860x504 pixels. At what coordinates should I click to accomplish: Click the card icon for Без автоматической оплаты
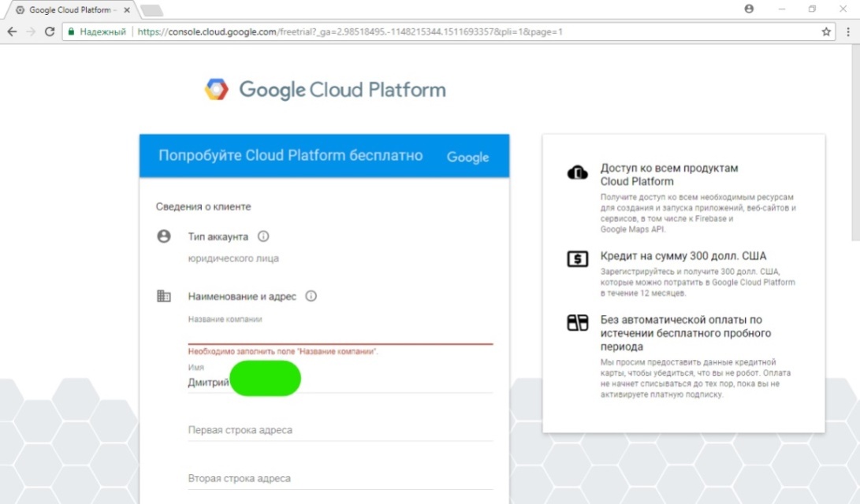point(577,323)
